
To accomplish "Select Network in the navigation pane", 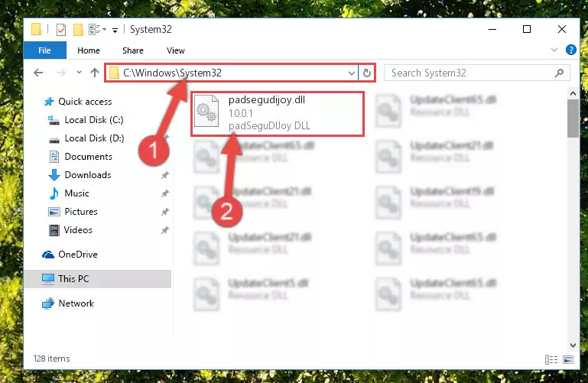I will 76,303.
